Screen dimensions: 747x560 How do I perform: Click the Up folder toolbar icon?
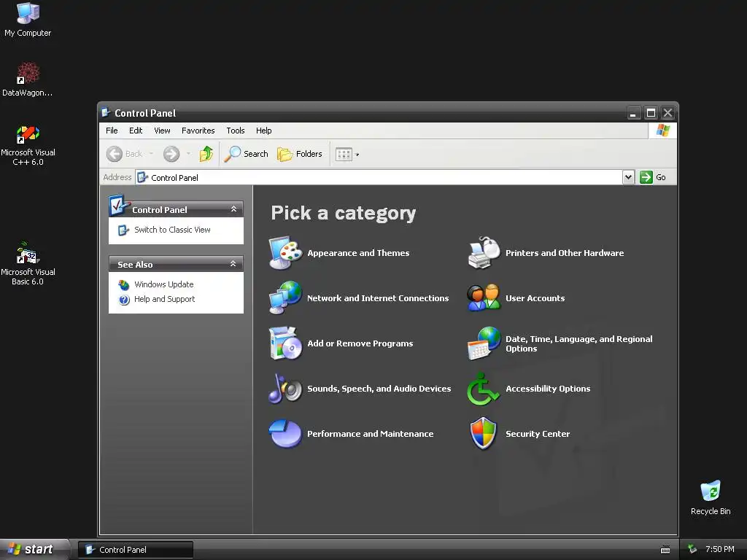click(x=206, y=154)
